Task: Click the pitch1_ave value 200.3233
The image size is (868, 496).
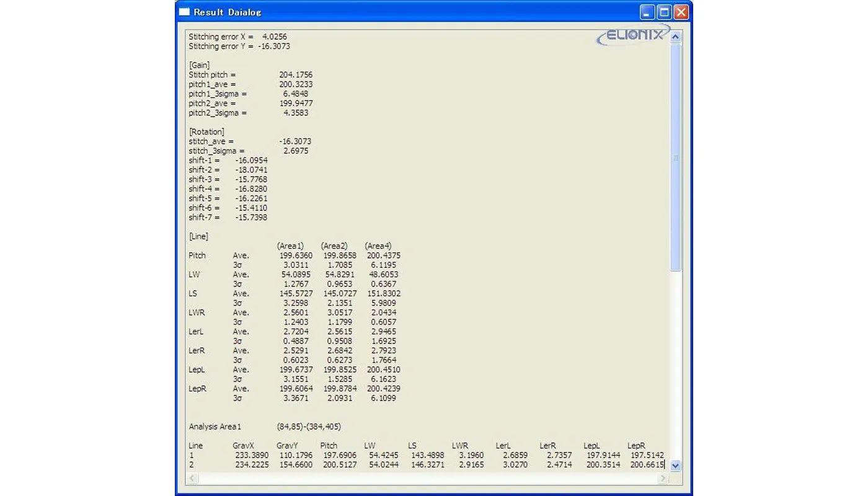Action: coord(296,84)
